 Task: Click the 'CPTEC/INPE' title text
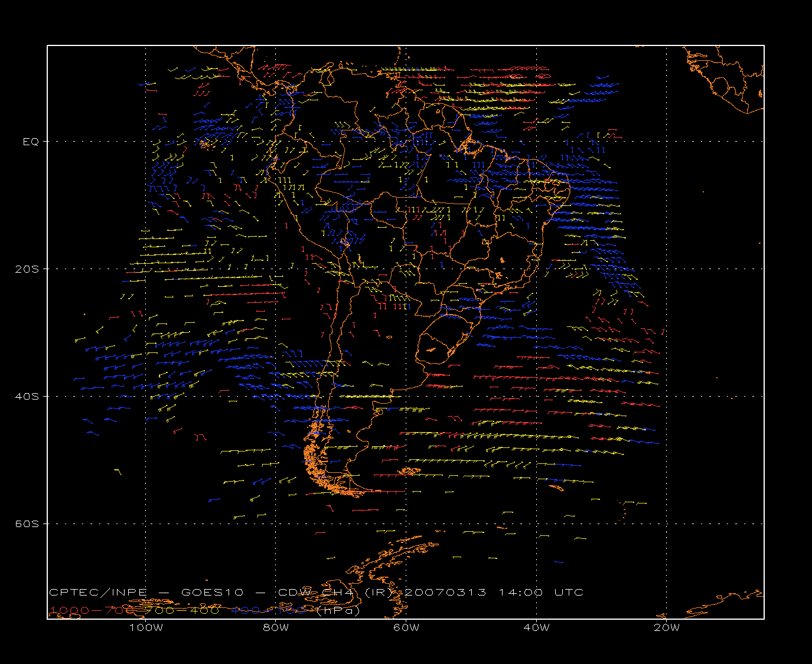point(98,593)
